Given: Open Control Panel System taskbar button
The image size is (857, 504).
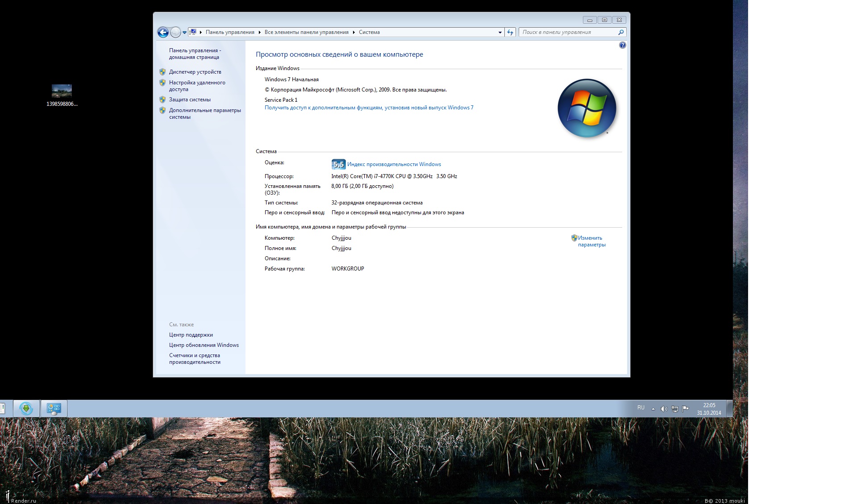Looking at the screenshot, I should [x=54, y=408].
